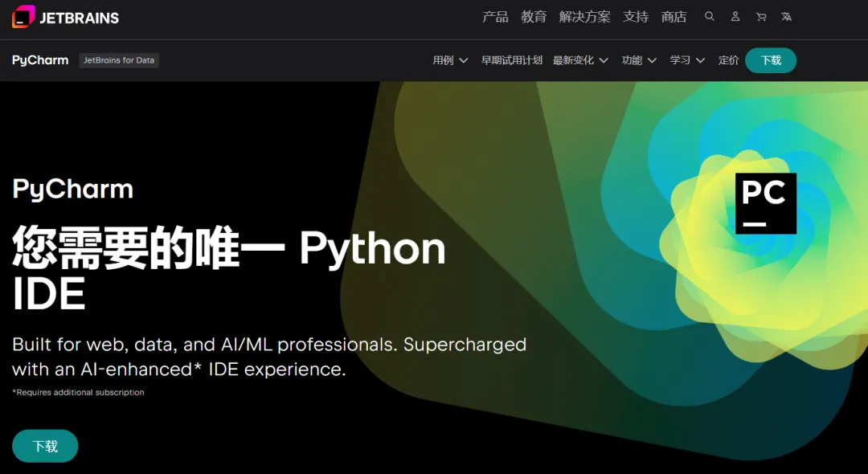Image resolution: width=868 pixels, height=474 pixels.
Task: Click the '*Requires additional subscription' note
Action: tap(78, 392)
